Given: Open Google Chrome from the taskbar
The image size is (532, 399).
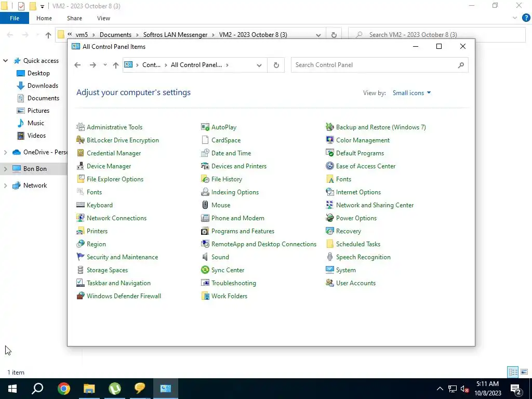Looking at the screenshot, I should (x=64, y=389).
